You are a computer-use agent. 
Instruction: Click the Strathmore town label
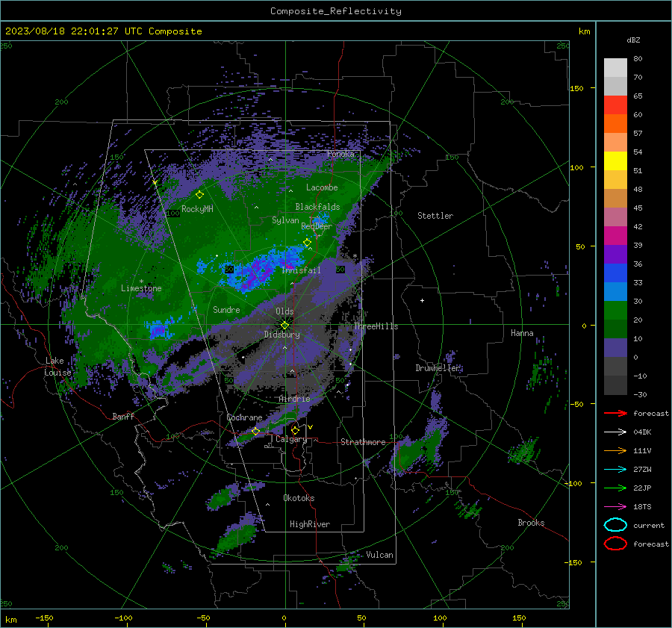click(x=363, y=442)
